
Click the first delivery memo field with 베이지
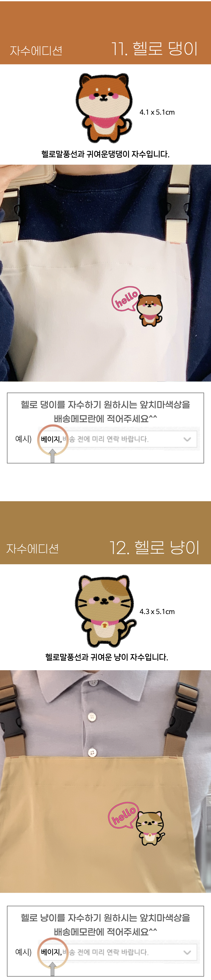[118, 439]
